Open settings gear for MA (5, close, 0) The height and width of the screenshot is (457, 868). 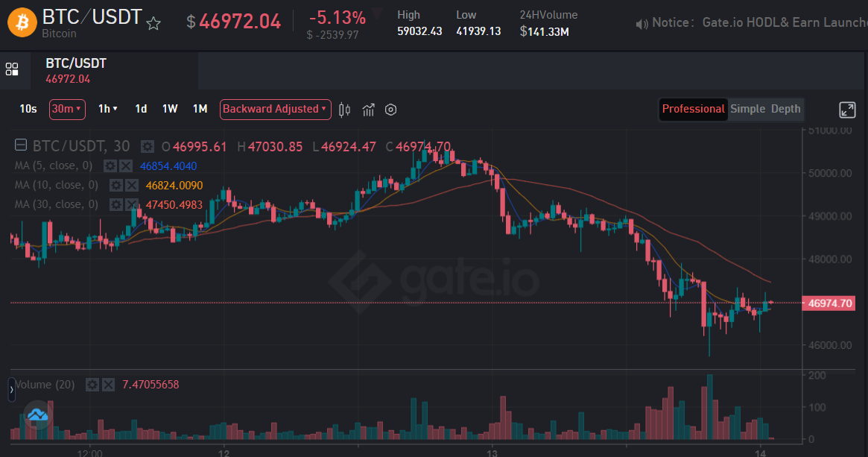[x=110, y=166]
